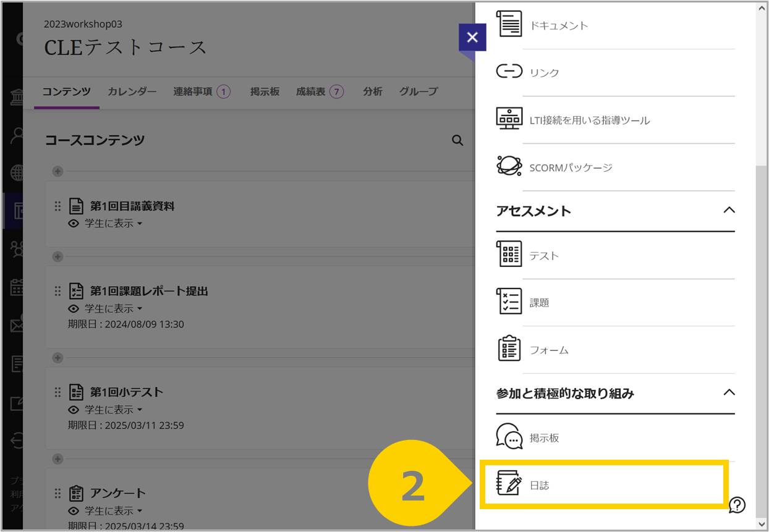Open help via question mark bubble
The height and width of the screenshot is (532, 769).
point(737,505)
